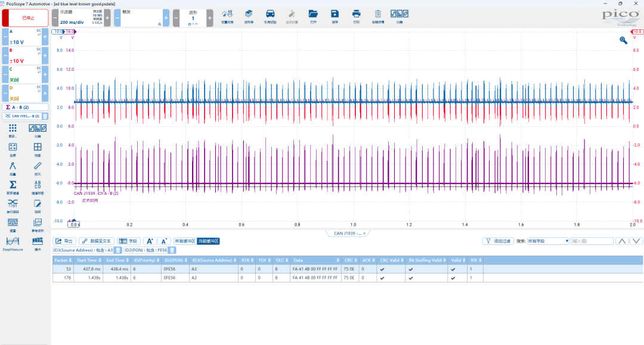Increase timebase with plus stepper
The height and width of the screenshot is (345, 644).
[x=107, y=18]
